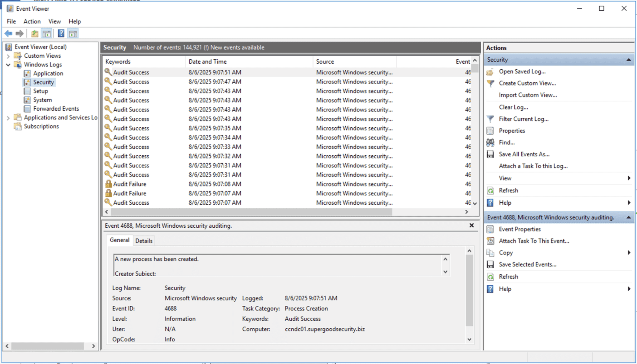Viewport: 637px width, 364px height.
Task: Open the View submenu arrow in Actions
Action: 629,178
